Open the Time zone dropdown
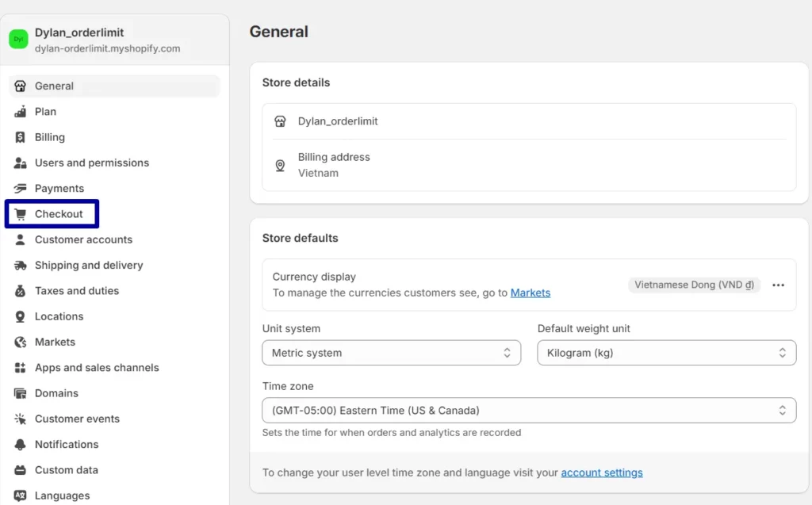Screen dimensions: 812x505 click(529, 410)
